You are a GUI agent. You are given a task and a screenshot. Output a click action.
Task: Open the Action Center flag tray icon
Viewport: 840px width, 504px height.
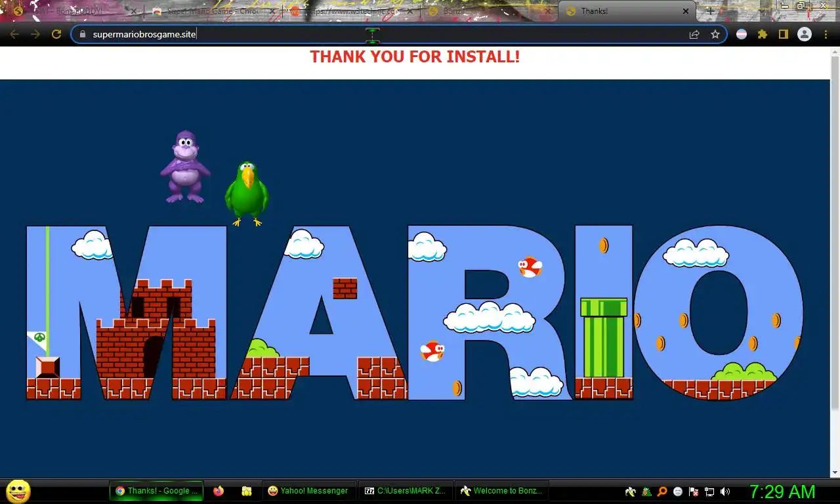694,492
